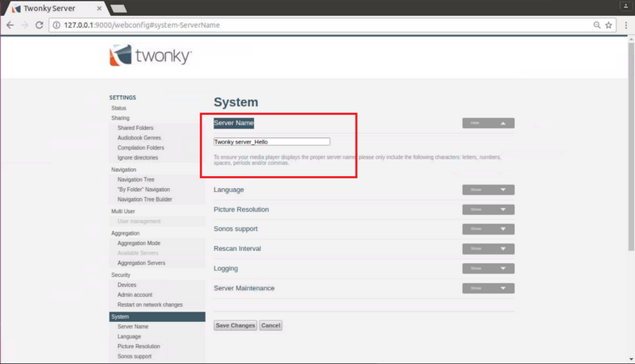Open Aggregation Mode settings
635x364 pixels.
coord(139,243)
